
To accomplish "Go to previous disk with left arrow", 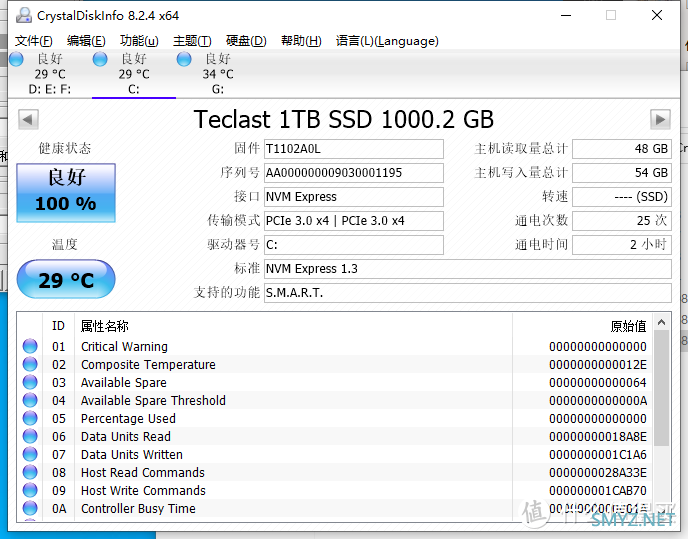I will point(28,119).
